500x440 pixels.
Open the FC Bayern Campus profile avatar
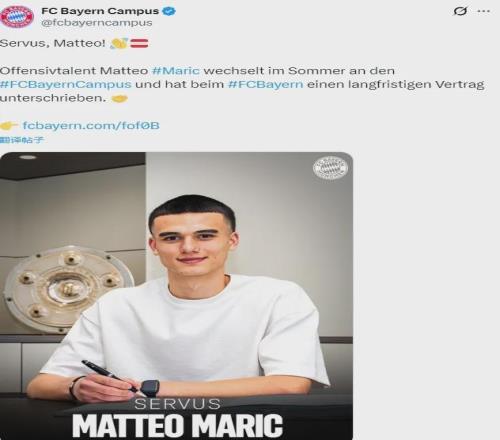(x=17, y=17)
